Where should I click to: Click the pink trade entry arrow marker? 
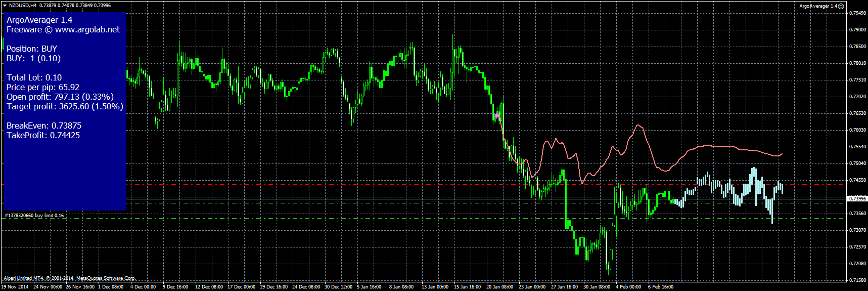coord(497,116)
